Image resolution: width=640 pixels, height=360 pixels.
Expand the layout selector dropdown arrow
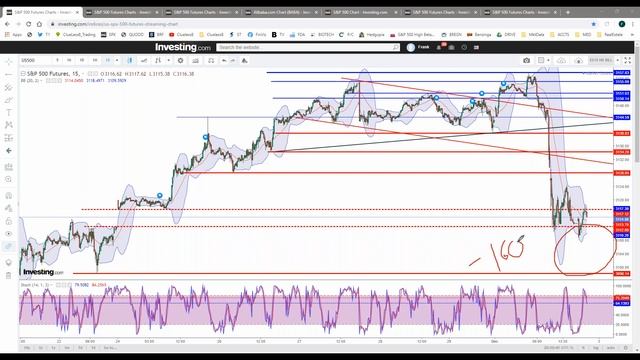tap(549, 60)
